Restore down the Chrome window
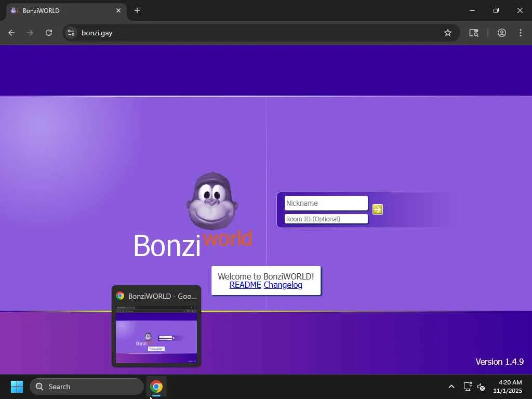 click(496, 10)
